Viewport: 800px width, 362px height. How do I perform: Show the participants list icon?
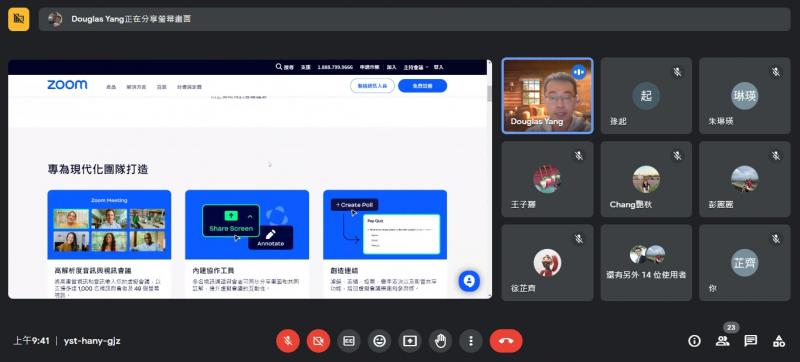[722, 341]
